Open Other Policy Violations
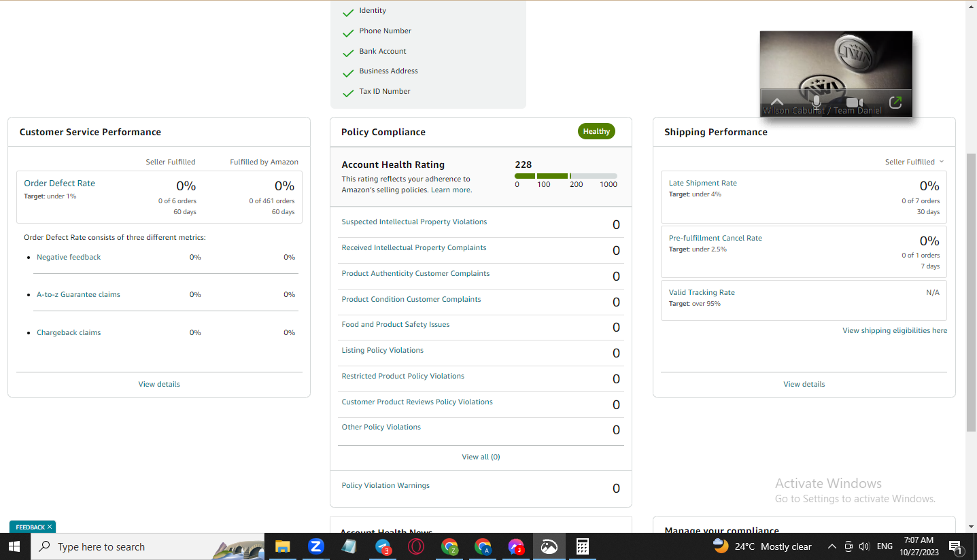Screen dimensions: 977x560 pos(381,427)
